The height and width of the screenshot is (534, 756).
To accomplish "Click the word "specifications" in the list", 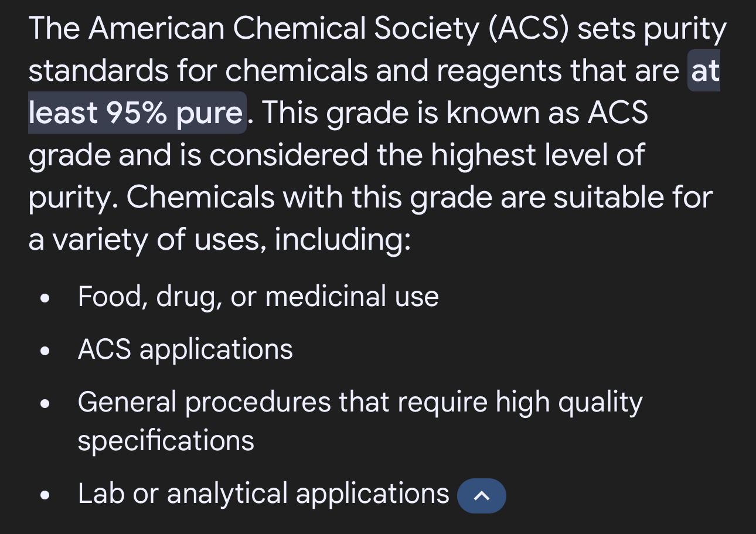I will point(166,441).
